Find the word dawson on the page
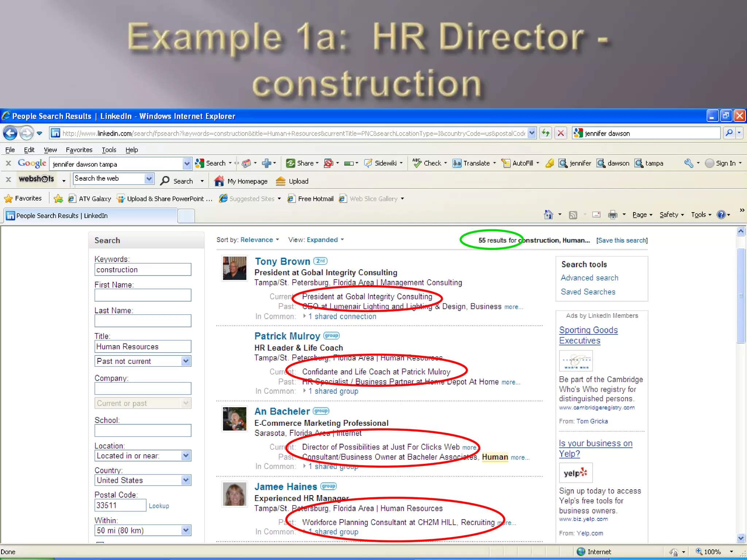 point(613,163)
